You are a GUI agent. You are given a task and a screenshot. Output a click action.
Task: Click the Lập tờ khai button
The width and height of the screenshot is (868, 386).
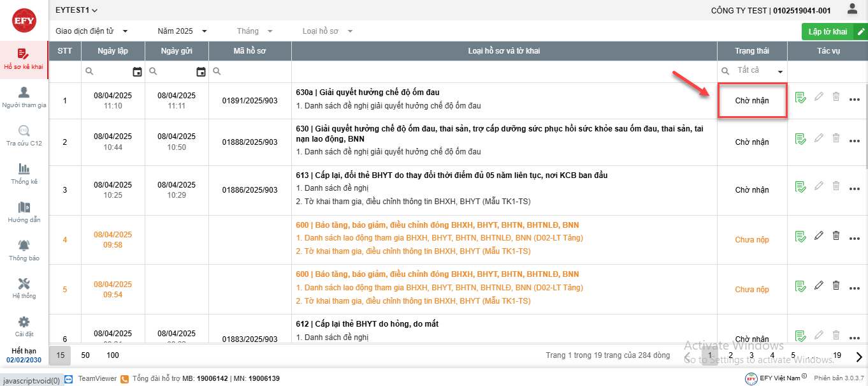[x=834, y=31]
